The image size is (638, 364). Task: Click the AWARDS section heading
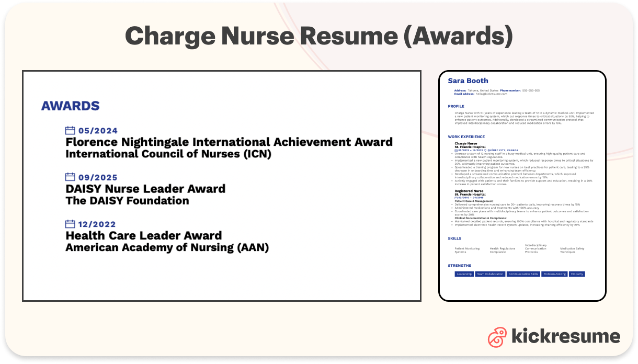(x=70, y=106)
